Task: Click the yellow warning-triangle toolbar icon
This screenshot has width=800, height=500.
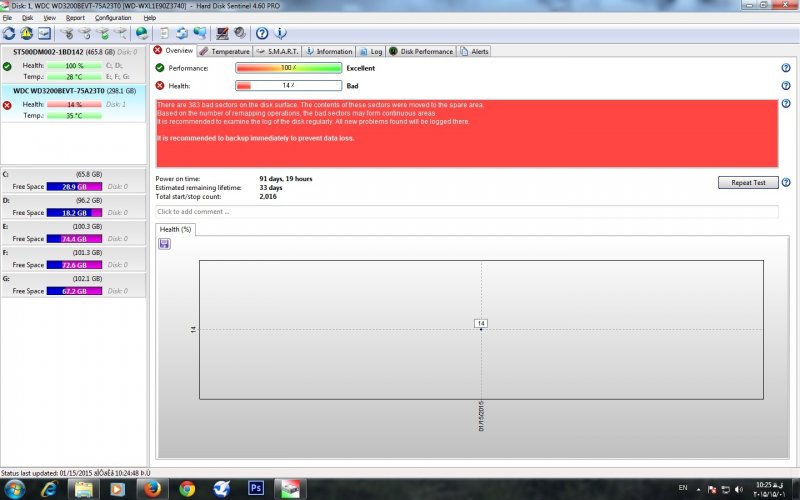Action: (27, 34)
